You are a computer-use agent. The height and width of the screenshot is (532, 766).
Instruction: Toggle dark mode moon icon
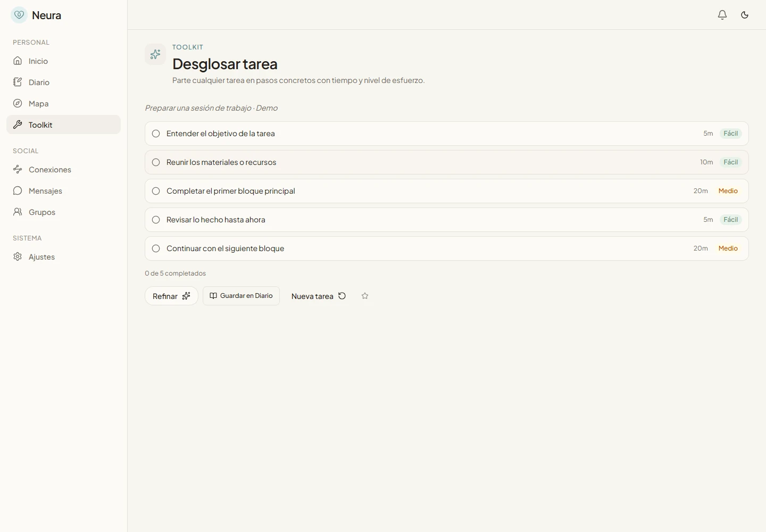coord(745,15)
